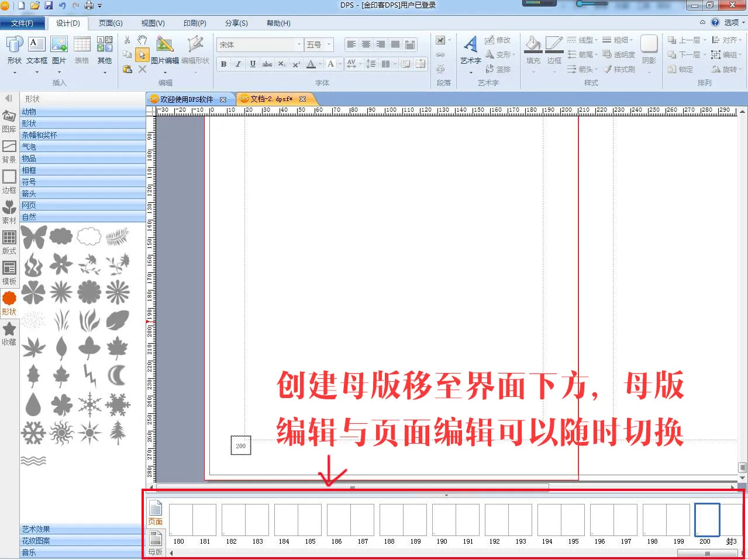
Task: Click the 透明度 transparency button
Action: [619, 55]
